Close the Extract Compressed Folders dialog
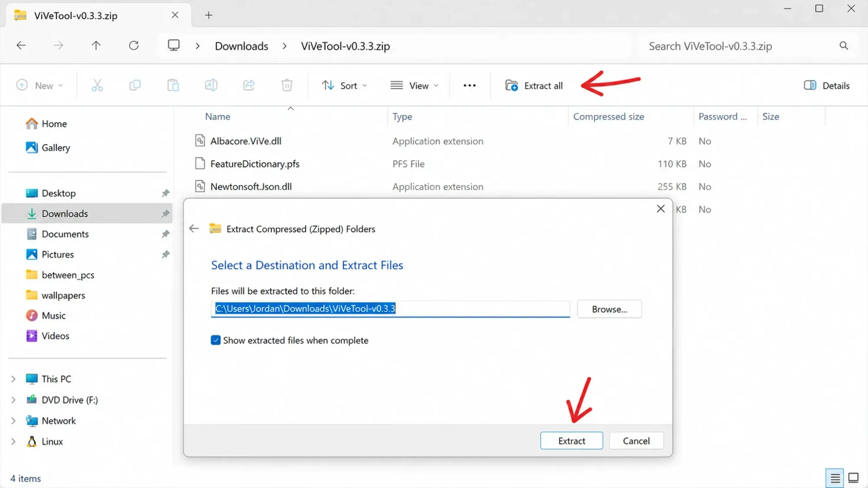Screen dimensions: 868x488 click(x=661, y=209)
